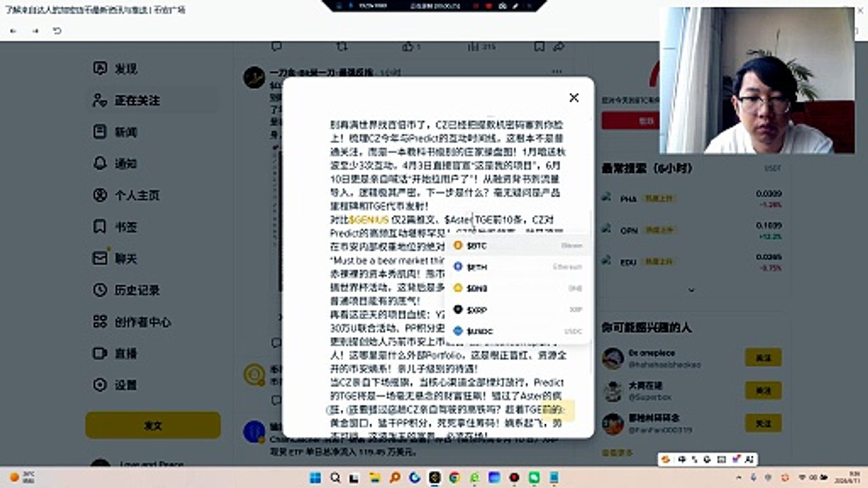Pick $BNB from the coin suggestions
Image resolution: width=868 pixels, height=488 pixels.
click(x=519, y=288)
